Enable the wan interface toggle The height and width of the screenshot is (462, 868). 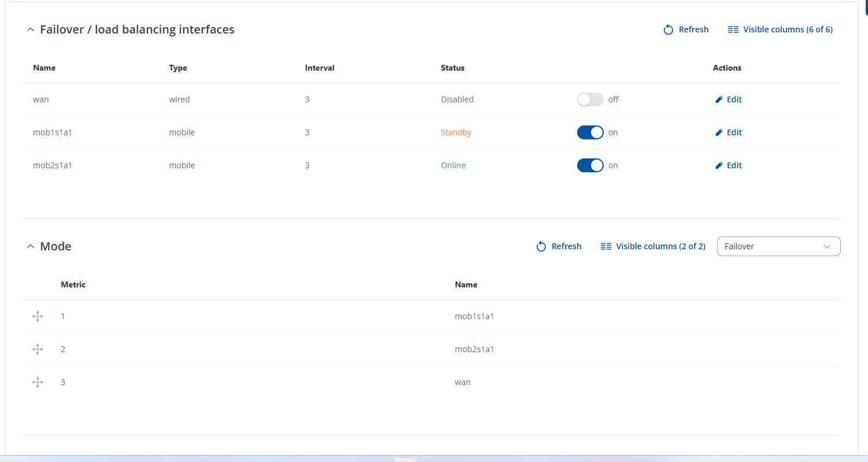tap(590, 99)
